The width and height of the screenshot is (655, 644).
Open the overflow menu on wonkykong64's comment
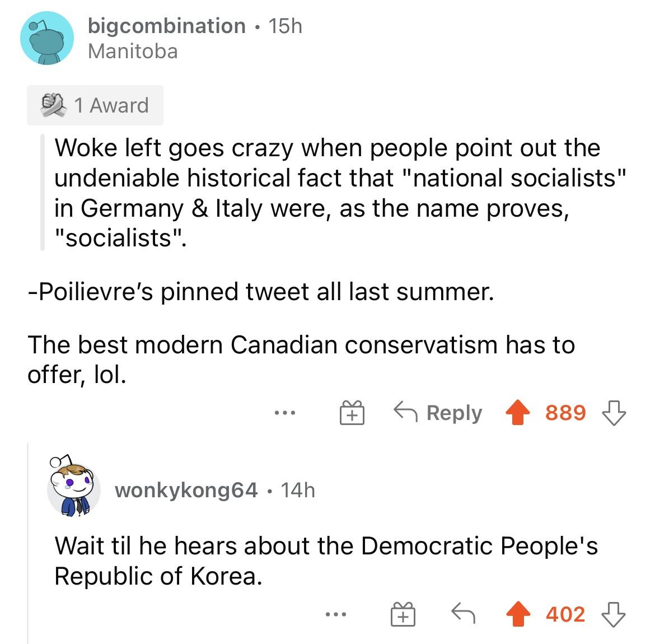coord(334,614)
